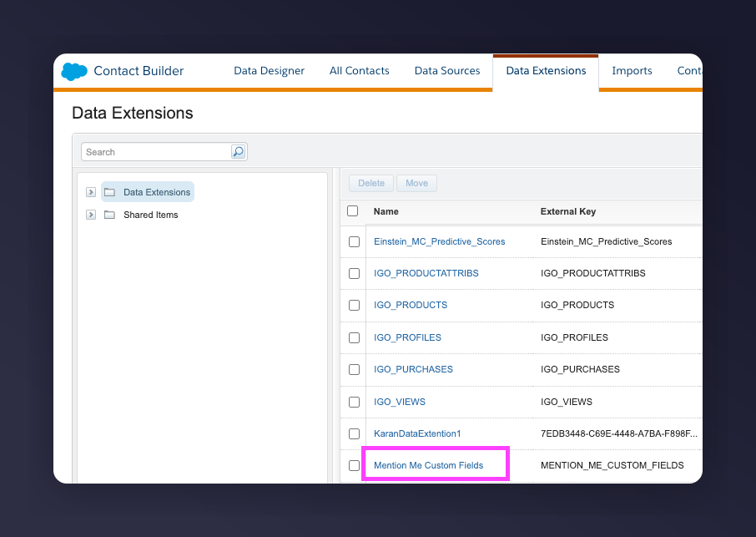Image resolution: width=756 pixels, height=537 pixels.
Task: Open the All Contacts tab
Action: pyautogui.click(x=359, y=71)
